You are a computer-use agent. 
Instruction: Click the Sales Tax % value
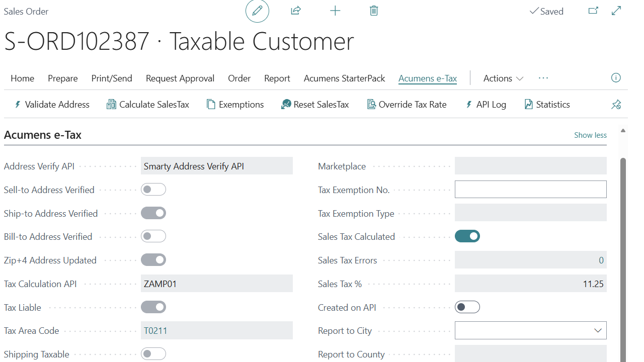(x=531, y=284)
